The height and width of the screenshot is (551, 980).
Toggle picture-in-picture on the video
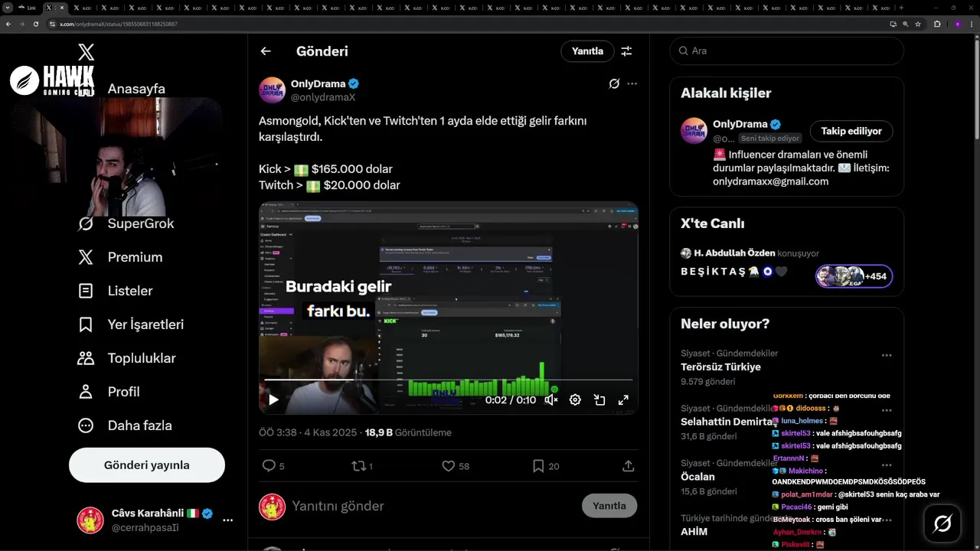599,399
